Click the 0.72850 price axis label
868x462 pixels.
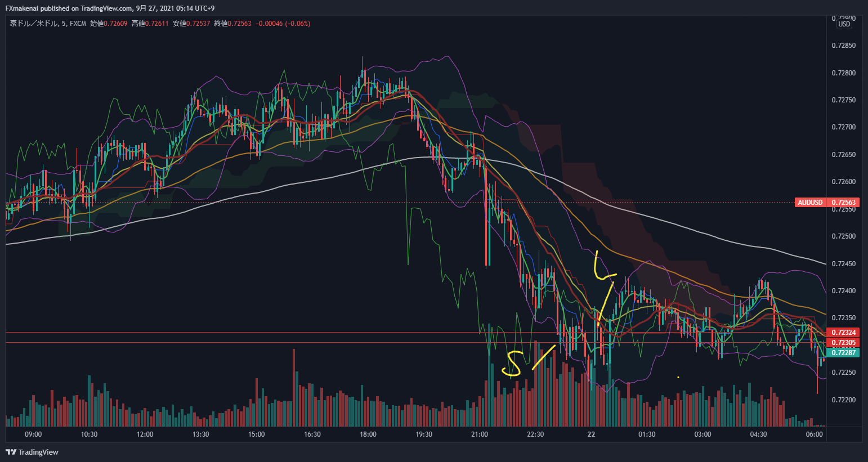pos(843,46)
